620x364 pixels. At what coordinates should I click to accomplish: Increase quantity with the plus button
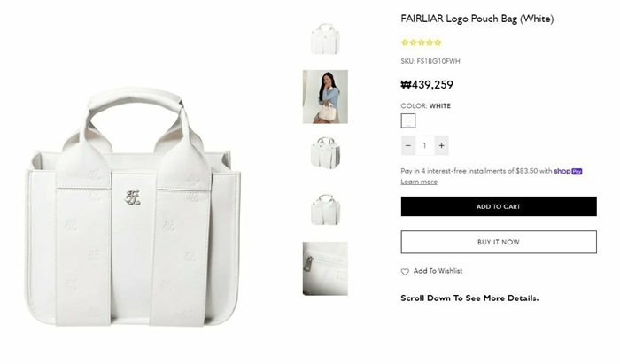tap(441, 145)
